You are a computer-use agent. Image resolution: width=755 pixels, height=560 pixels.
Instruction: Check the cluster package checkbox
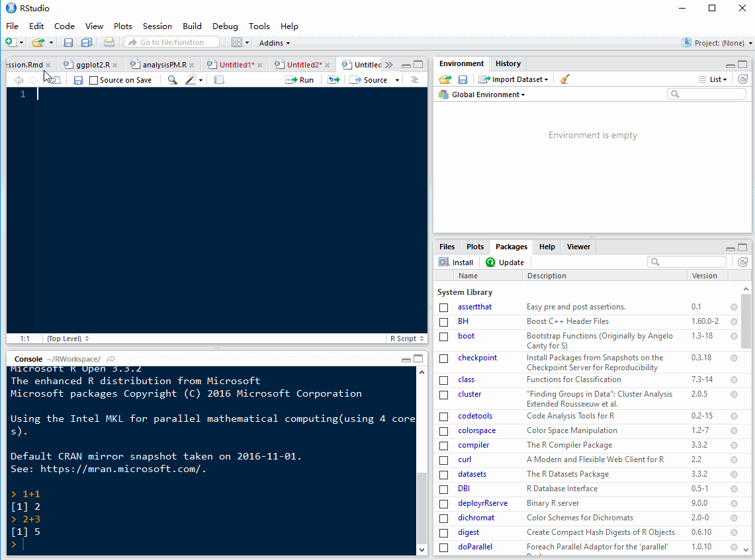point(444,395)
